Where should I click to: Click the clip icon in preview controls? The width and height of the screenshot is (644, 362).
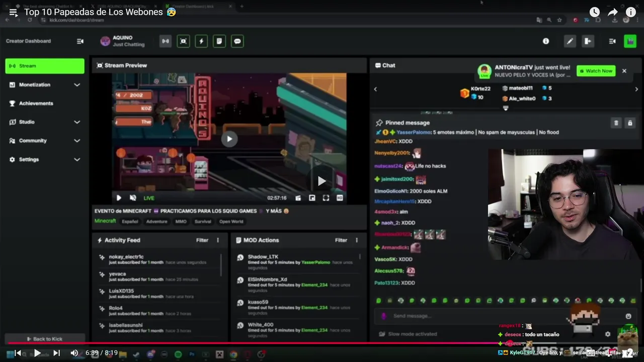[298, 198]
